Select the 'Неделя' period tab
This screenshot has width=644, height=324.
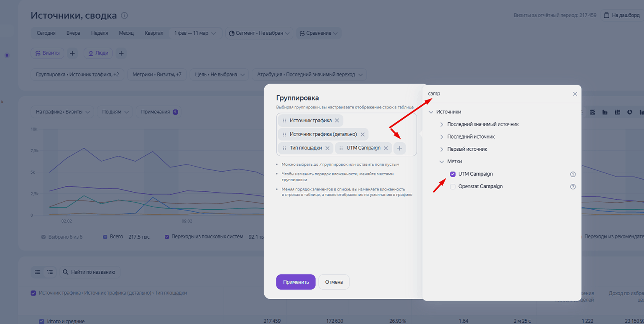[100, 33]
